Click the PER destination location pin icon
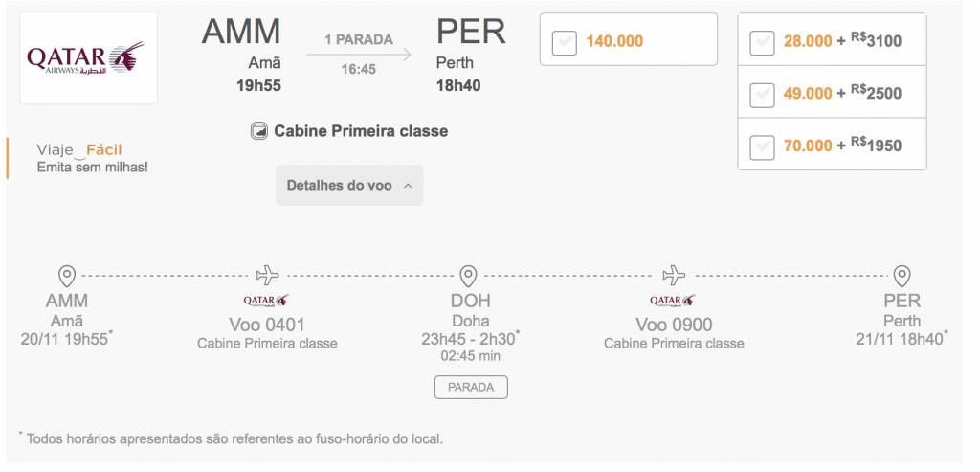The height and width of the screenshot is (472, 980). 902,276
